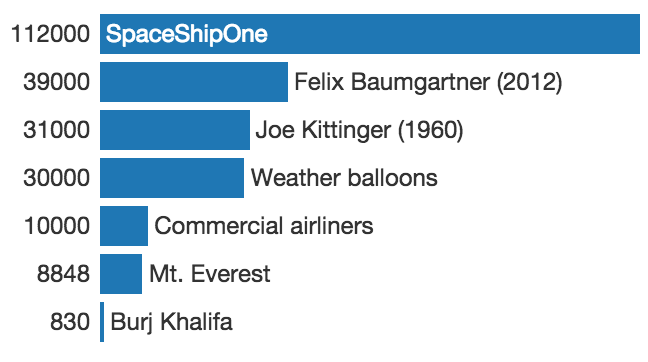The image size is (648, 362).
Task: Click the 8848 value label
Action: tap(63, 274)
